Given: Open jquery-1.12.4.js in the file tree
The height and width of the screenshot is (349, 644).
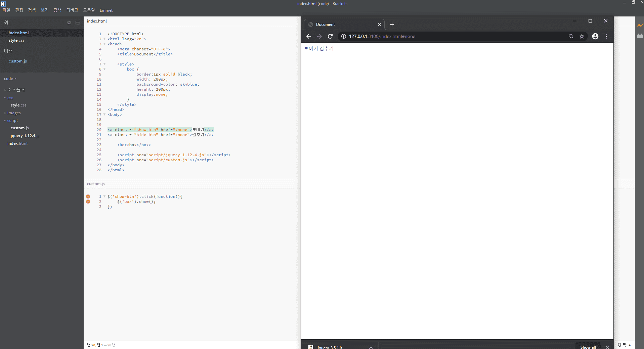Looking at the screenshot, I should 25,136.
